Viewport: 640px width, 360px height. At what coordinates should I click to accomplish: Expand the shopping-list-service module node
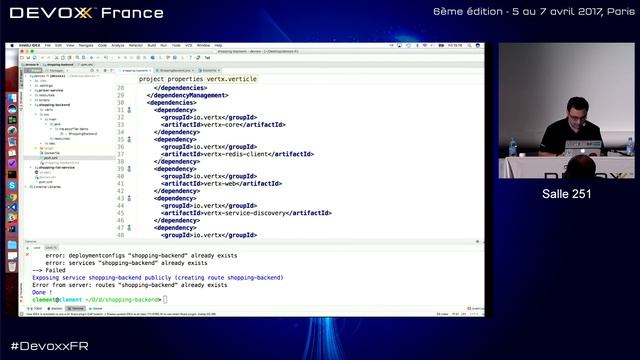pyautogui.click(x=31, y=167)
